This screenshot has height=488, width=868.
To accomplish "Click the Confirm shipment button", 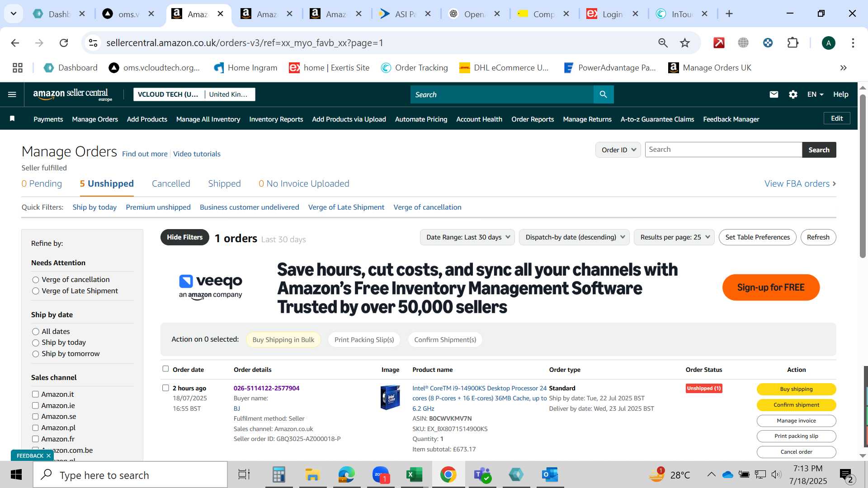I will (796, 405).
